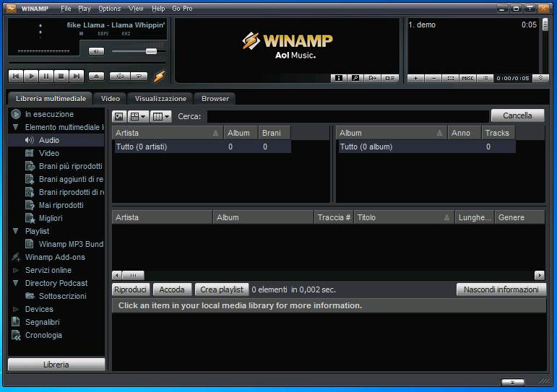
Task: Add a file with the playlist plus button
Action: pos(415,78)
